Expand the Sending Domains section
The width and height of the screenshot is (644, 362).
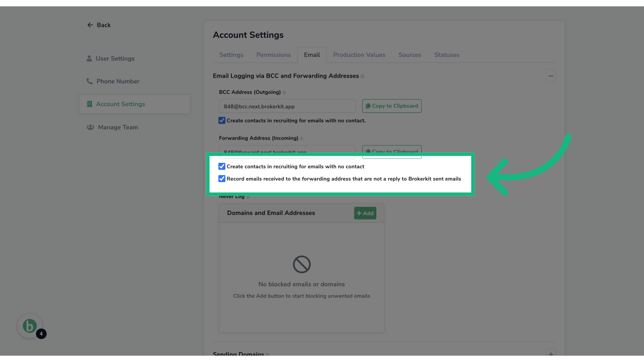click(x=551, y=354)
